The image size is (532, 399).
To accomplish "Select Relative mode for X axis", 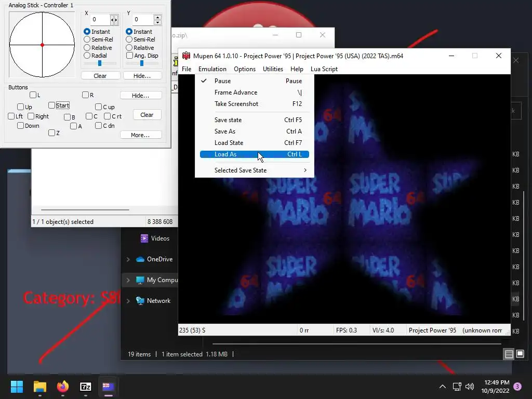I will 98,48.
